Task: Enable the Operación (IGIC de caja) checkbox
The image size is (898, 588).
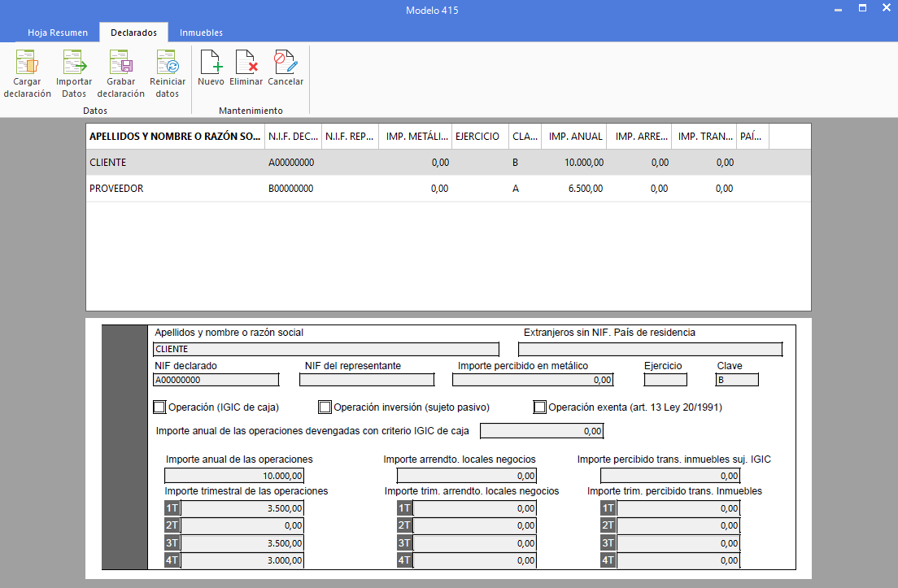Action: [159, 407]
